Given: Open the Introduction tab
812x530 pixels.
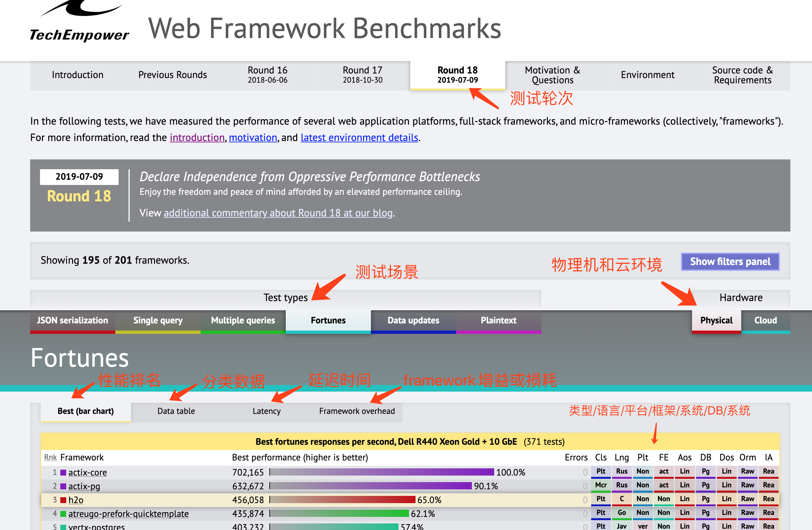Looking at the screenshot, I should point(77,75).
